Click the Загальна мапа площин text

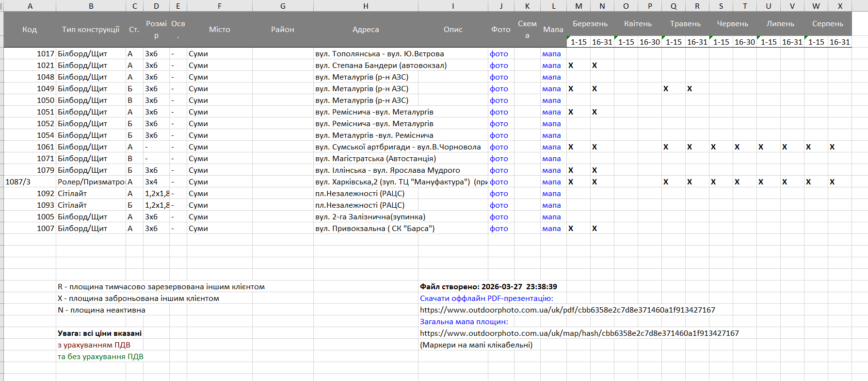coord(464,322)
